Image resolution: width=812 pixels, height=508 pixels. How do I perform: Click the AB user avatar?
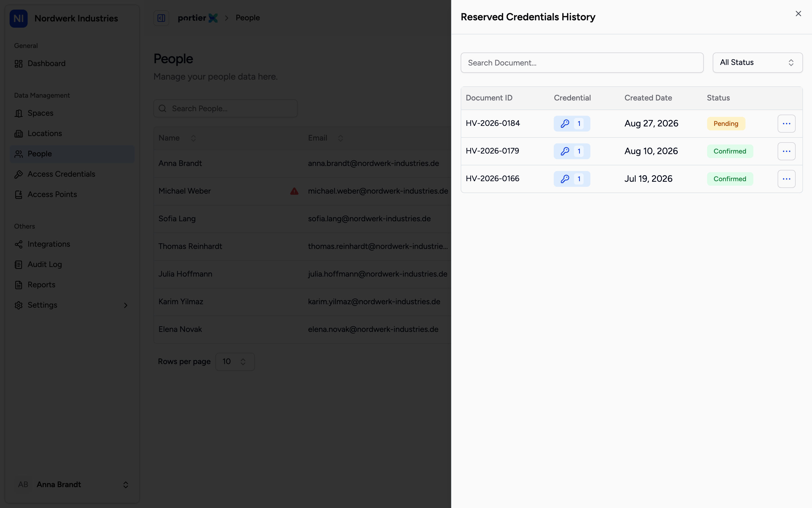point(23,485)
